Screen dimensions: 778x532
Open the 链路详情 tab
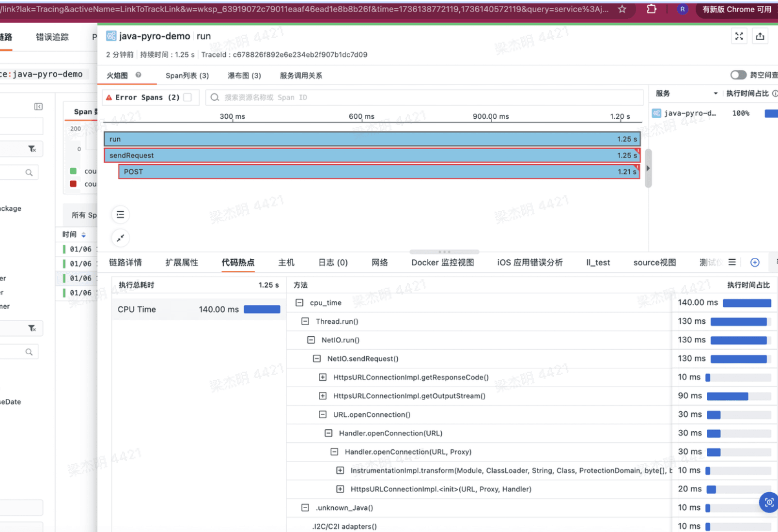coord(125,263)
